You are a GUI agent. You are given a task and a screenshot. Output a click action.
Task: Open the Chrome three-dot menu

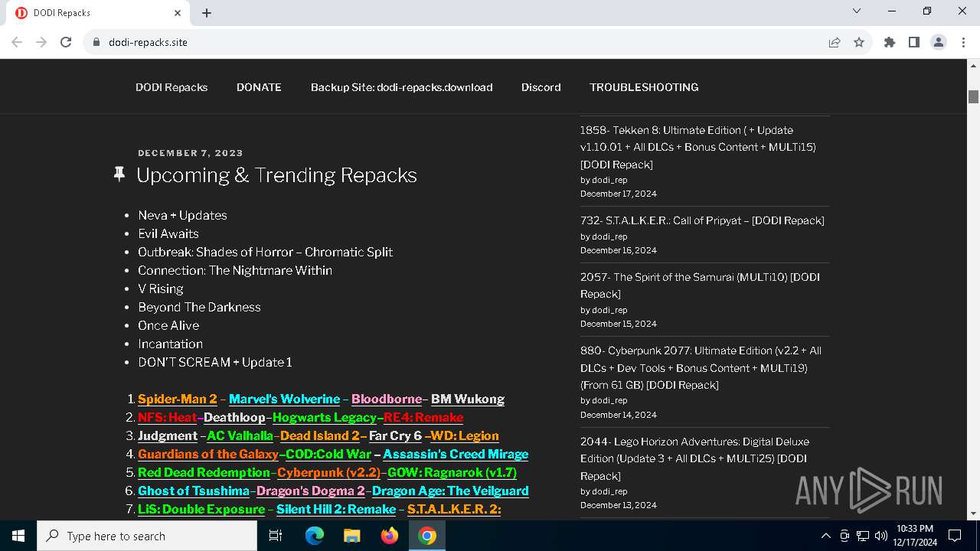coord(962,42)
